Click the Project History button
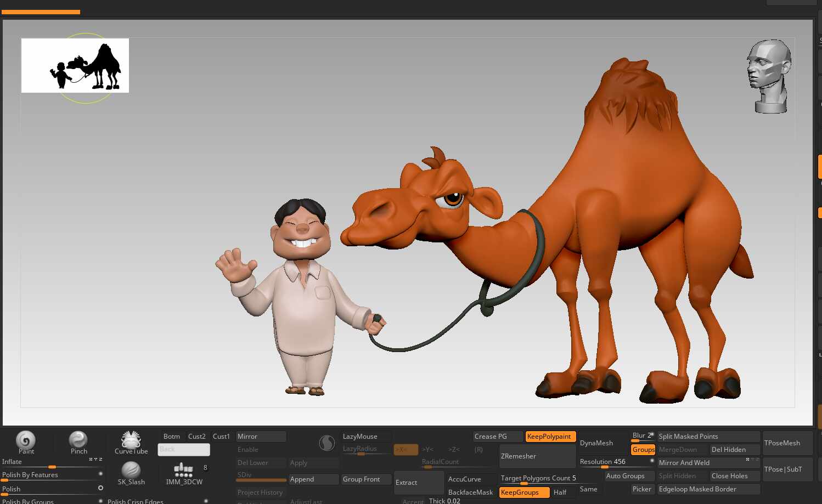This screenshot has width=822, height=504. [261, 492]
